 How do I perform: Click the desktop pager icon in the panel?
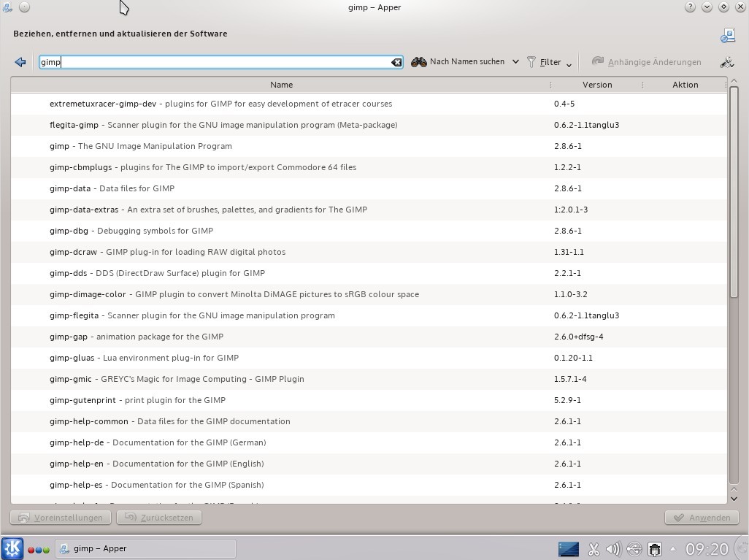pos(568,548)
